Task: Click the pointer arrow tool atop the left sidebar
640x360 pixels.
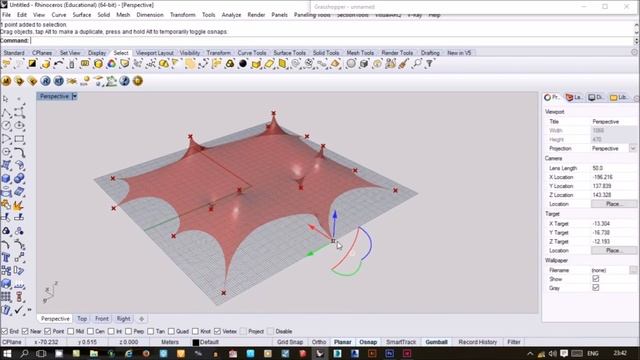Action: point(6,99)
